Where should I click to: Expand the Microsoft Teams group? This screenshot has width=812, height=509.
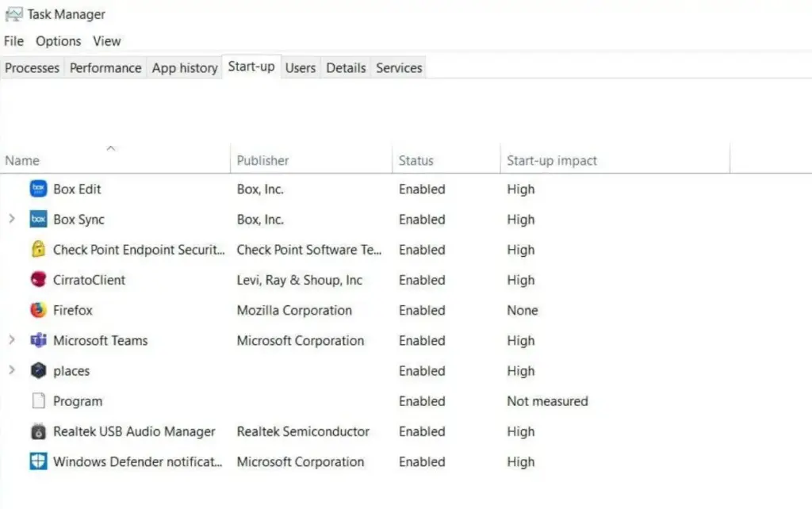11,341
